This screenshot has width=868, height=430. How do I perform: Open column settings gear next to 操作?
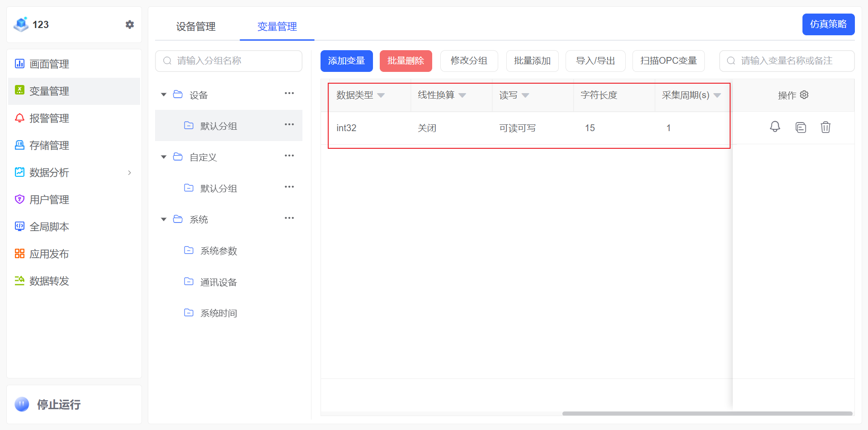point(804,95)
